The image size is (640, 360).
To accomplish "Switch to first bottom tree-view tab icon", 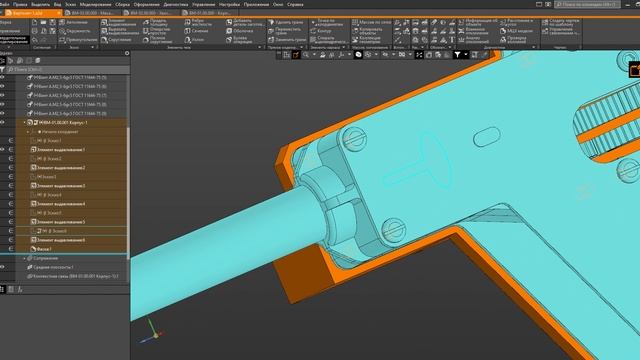I will (x=2, y=289).
